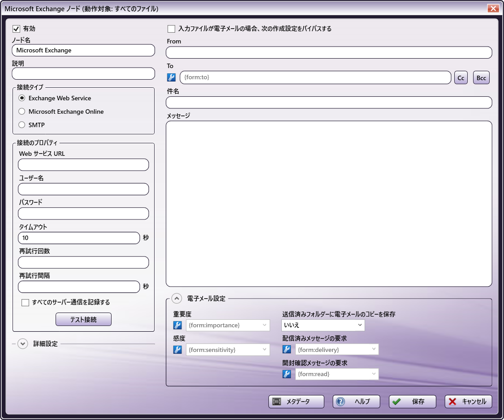Image resolution: width=504 pixels, height=420 pixels.
Task: Enable bypass settings for email input files
Action: coord(171,29)
